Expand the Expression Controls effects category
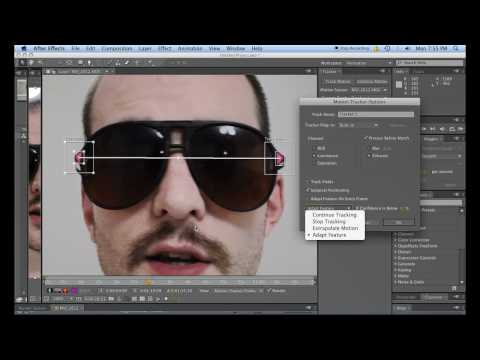480x360 pixels. click(395, 258)
